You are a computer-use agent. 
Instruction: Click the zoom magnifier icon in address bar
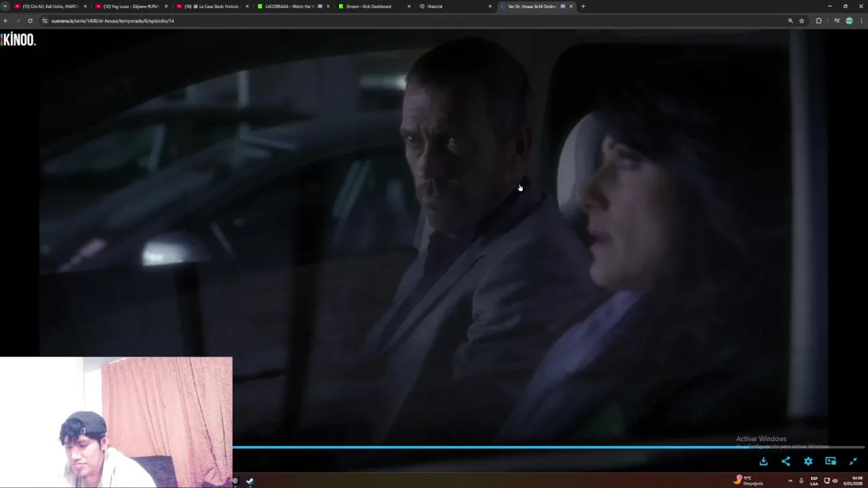pos(790,21)
